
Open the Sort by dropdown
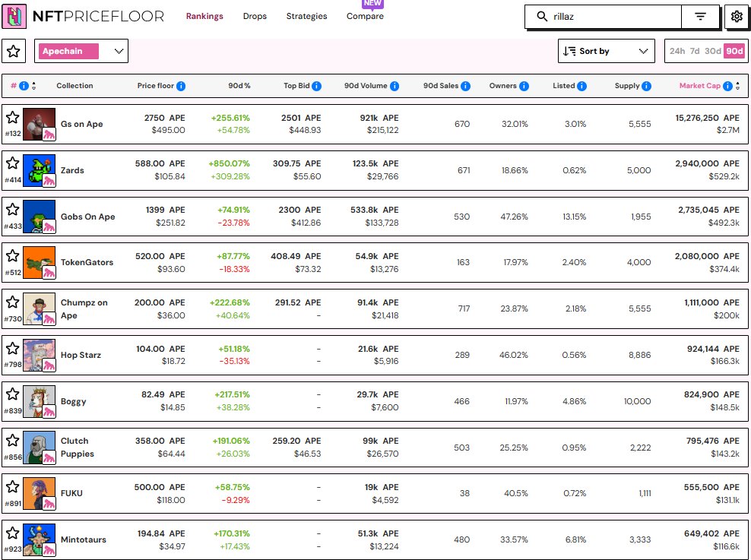coord(606,52)
